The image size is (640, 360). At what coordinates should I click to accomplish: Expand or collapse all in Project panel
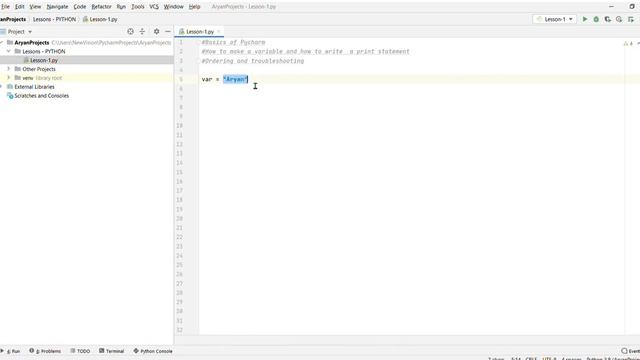[142, 31]
